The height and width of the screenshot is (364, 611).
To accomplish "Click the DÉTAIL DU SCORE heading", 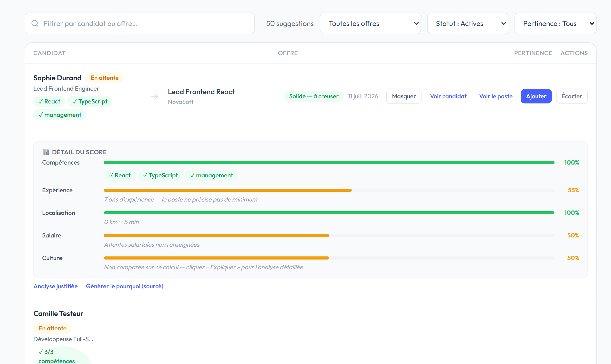I will point(79,152).
